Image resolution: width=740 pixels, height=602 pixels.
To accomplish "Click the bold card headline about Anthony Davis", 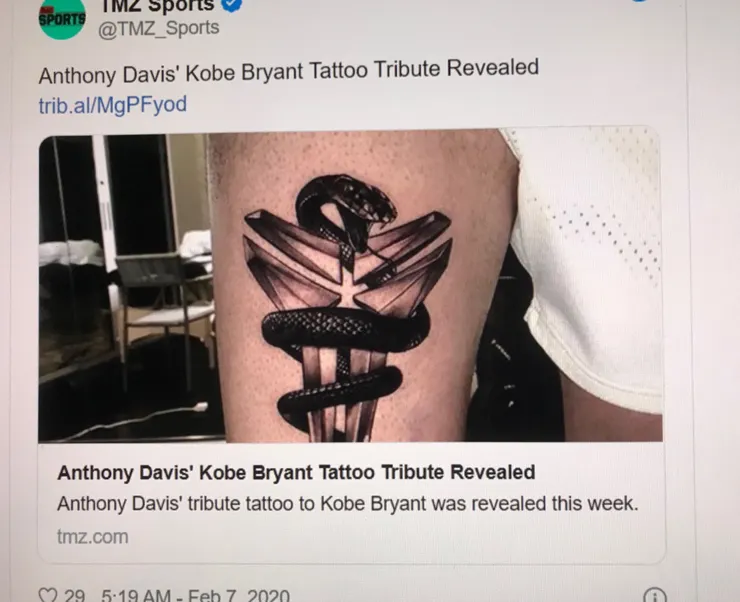I will pos(296,472).
